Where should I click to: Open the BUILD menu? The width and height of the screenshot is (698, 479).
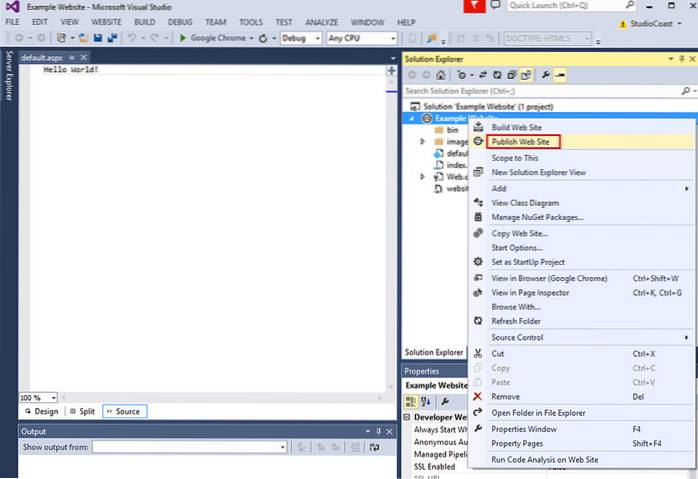[145, 21]
